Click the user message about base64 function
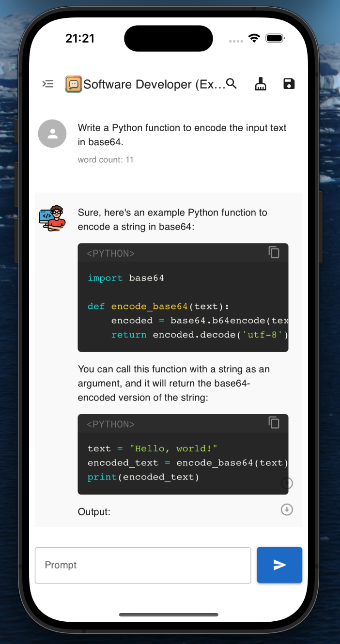This screenshot has width=340, height=644. click(182, 135)
